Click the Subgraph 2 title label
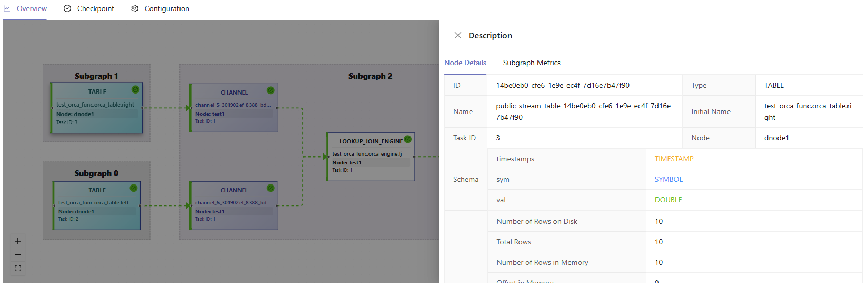This screenshot has width=868, height=288. (x=370, y=76)
